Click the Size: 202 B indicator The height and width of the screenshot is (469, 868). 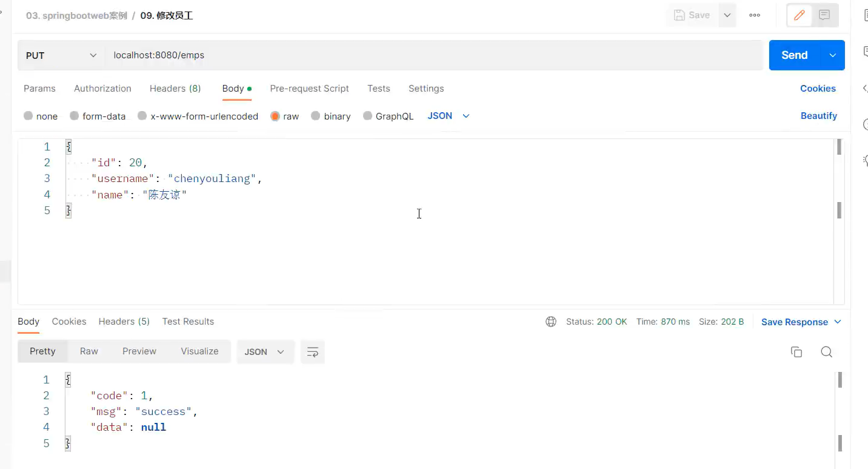coord(721,322)
